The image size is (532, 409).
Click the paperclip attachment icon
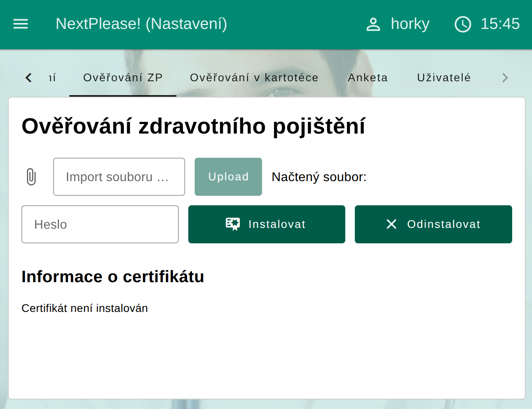(x=31, y=177)
